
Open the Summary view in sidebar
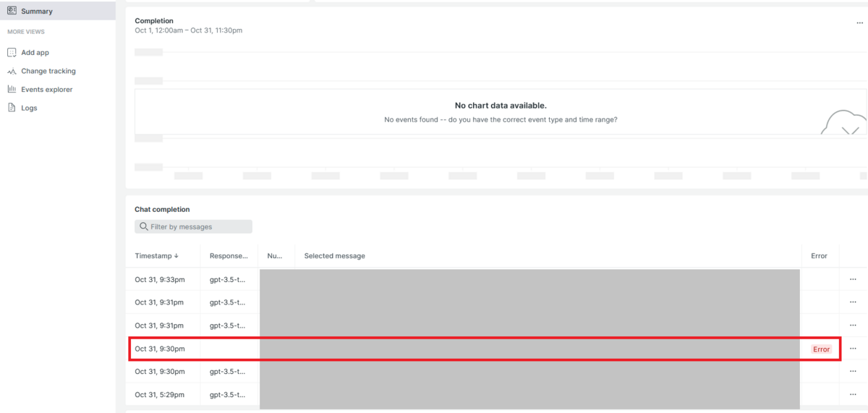58,11
